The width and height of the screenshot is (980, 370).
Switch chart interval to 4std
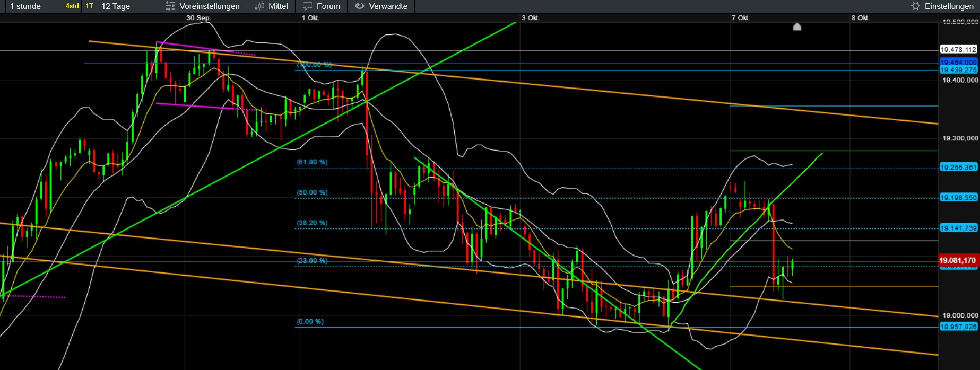[x=72, y=6]
